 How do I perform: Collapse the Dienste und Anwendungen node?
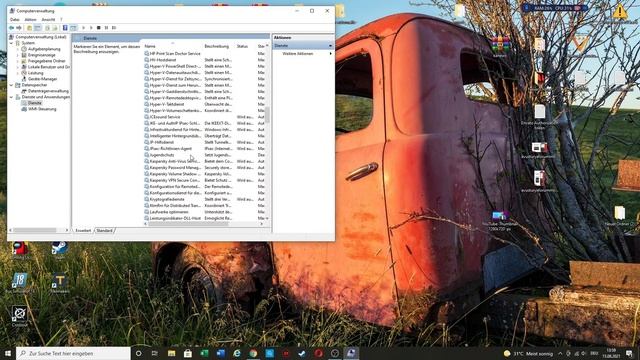(11, 97)
